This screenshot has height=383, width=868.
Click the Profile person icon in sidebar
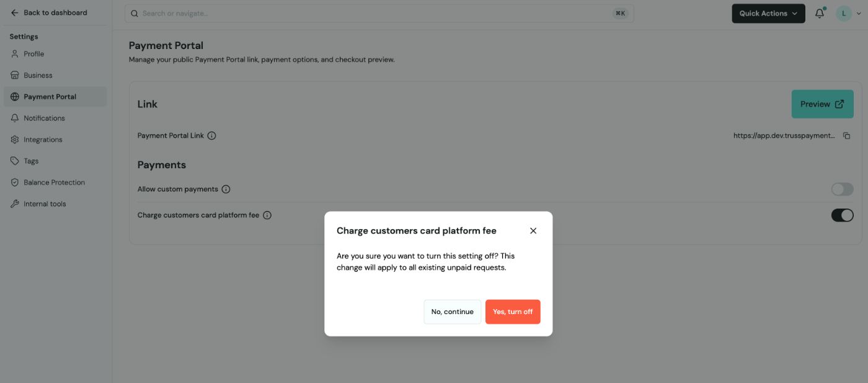tap(15, 54)
